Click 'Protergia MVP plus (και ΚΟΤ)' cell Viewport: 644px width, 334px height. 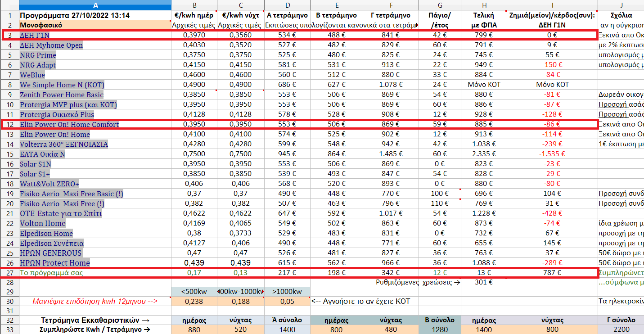[x=95, y=104]
